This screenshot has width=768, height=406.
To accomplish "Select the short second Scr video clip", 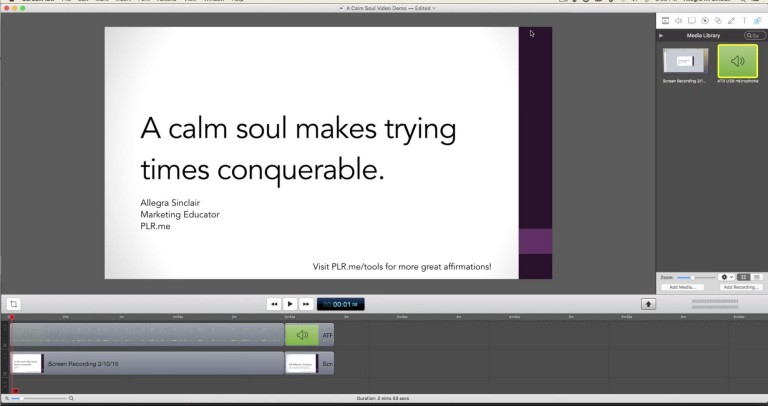I will pyautogui.click(x=310, y=363).
